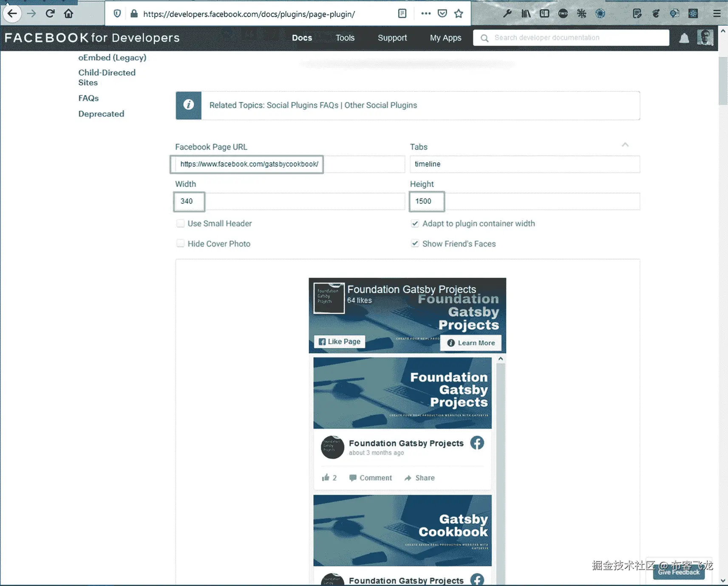Open the Docs menu
Screen dimensions: 728x586
tap(302, 38)
